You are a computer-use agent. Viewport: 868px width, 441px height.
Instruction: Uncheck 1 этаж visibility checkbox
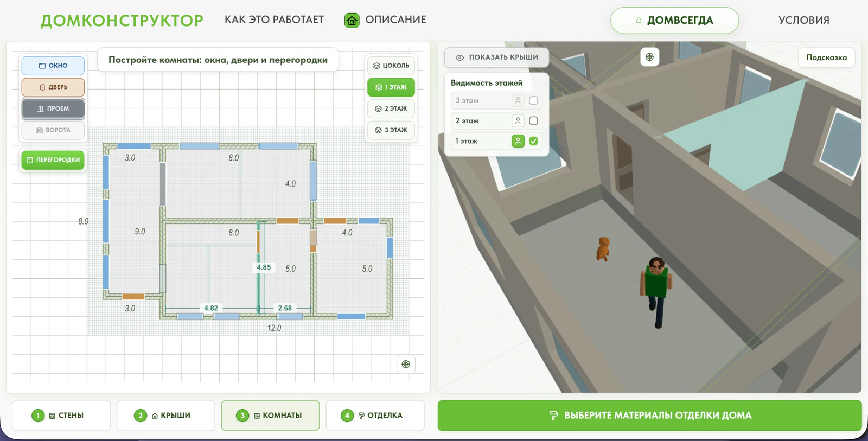click(x=533, y=141)
